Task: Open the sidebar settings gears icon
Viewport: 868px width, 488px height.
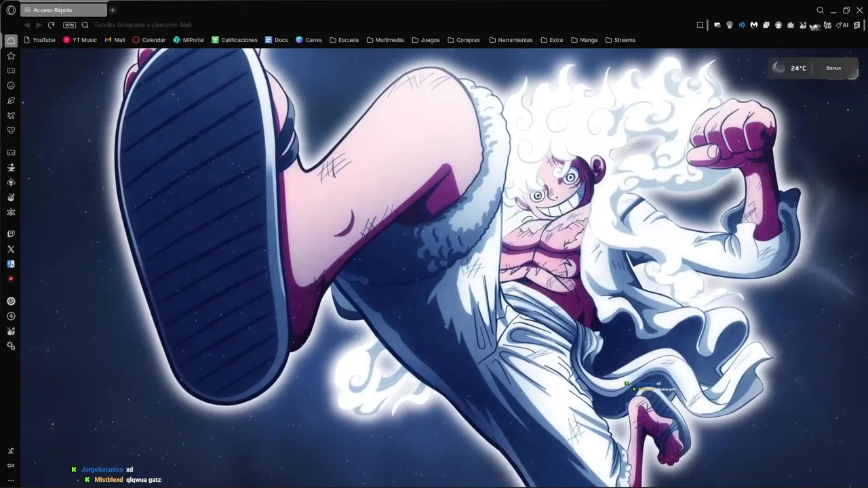Action: point(11,346)
